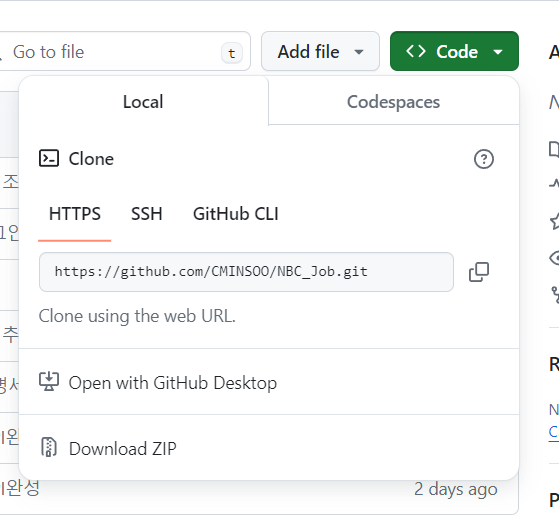Click the terminal icon beside Clone

tap(49, 159)
